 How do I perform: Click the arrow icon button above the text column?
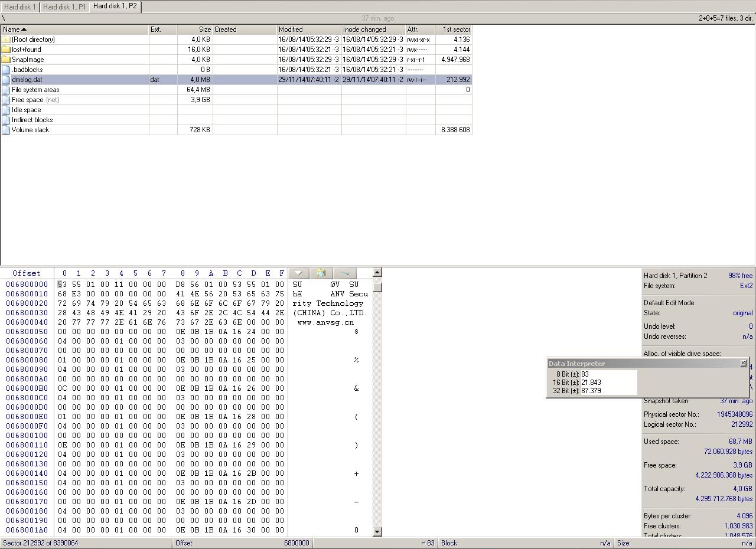point(345,273)
